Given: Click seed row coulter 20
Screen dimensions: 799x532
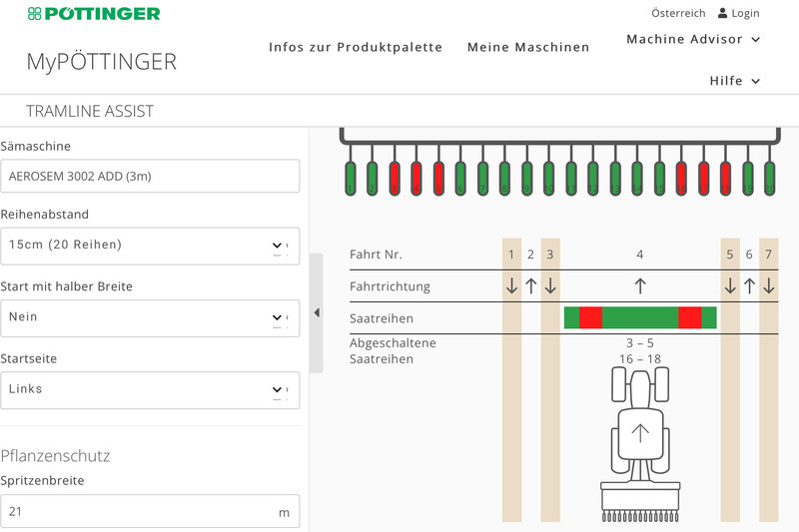Looking at the screenshot, I should point(769,178).
